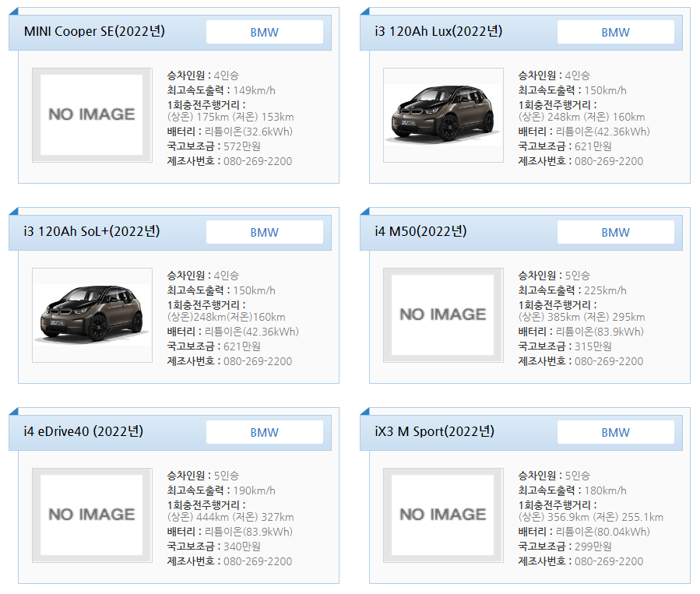Open the i3 120Ah SoL+ car photo

(x=92, y=315)
